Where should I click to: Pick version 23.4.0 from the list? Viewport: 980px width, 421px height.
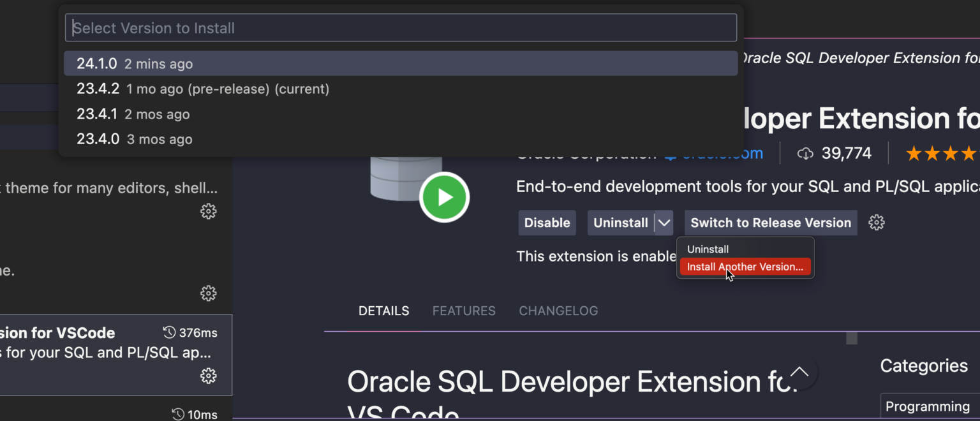[401, 139]
